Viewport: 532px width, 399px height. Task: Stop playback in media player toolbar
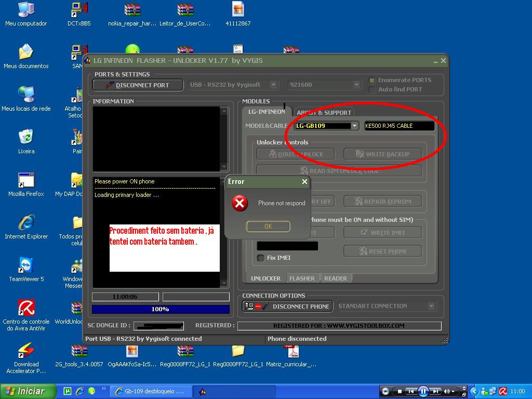pyautogui.click(x=400, y=391)
